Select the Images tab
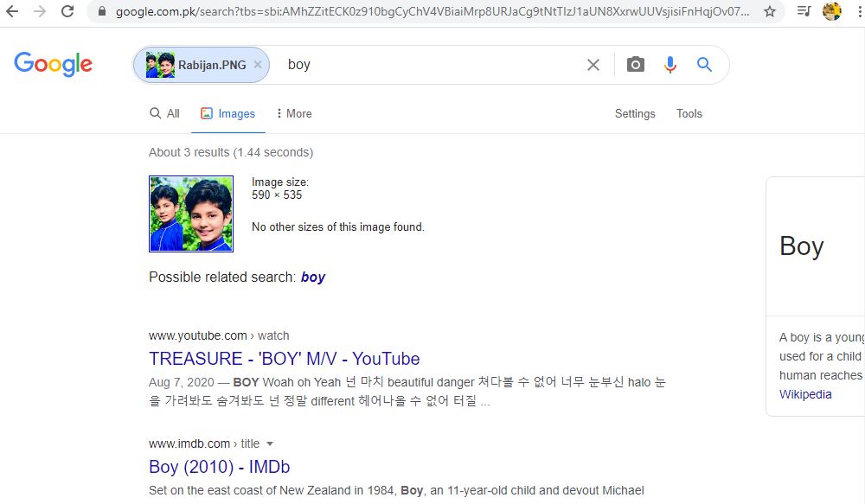This screenshot has width=865, height=504. (227, 113)
